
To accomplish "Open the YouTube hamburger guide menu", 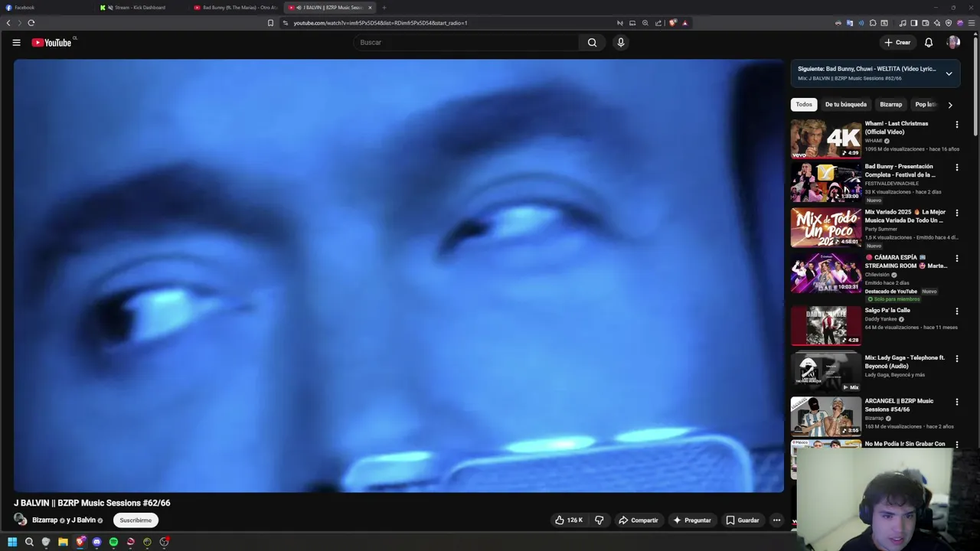I will tap(16, 42).
